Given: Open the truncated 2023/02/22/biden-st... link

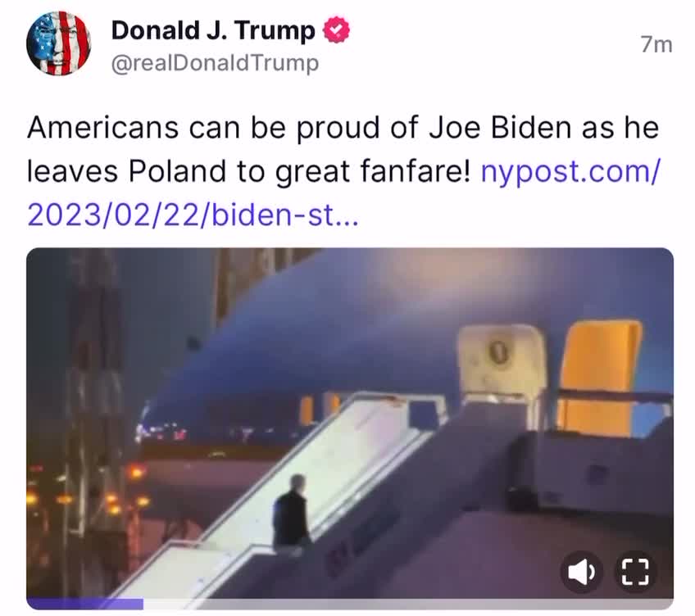Looking at the screenshot, I should [193, 215].
